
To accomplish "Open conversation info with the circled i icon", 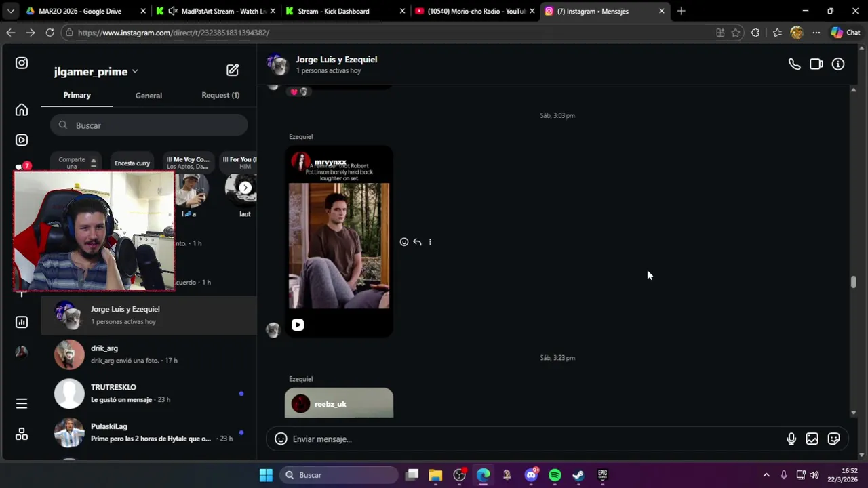I will [x=838, y=64].
